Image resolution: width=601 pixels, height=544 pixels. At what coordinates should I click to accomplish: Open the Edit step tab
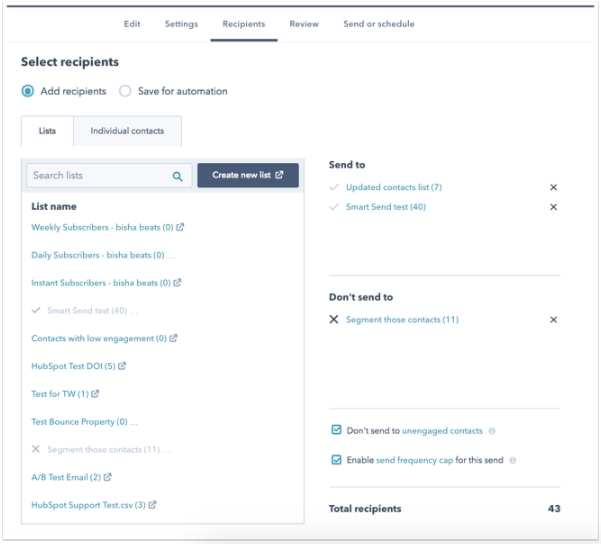132,24
